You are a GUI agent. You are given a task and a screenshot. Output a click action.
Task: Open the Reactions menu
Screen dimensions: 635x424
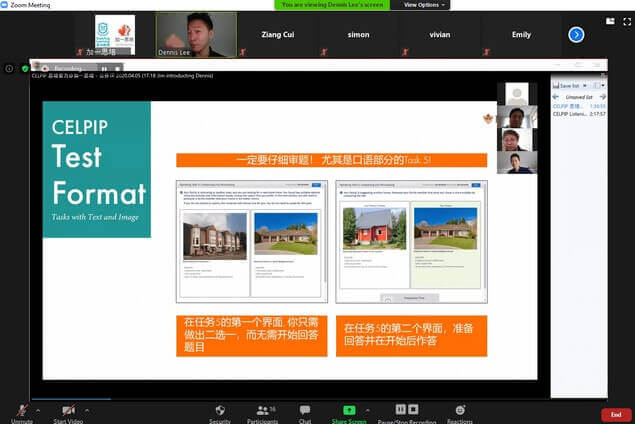(x=460, y=410)
